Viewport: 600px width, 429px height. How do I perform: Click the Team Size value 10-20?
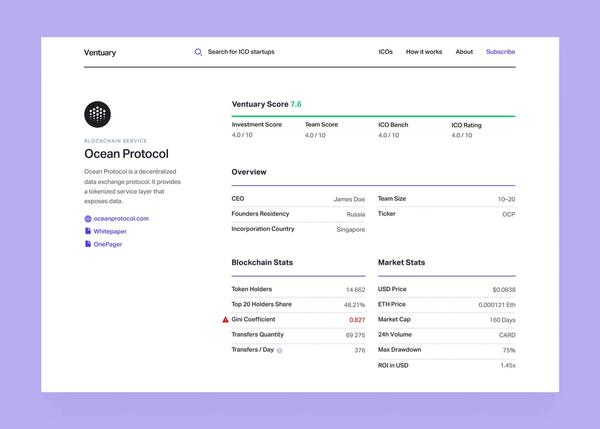[x=506, y=199]
